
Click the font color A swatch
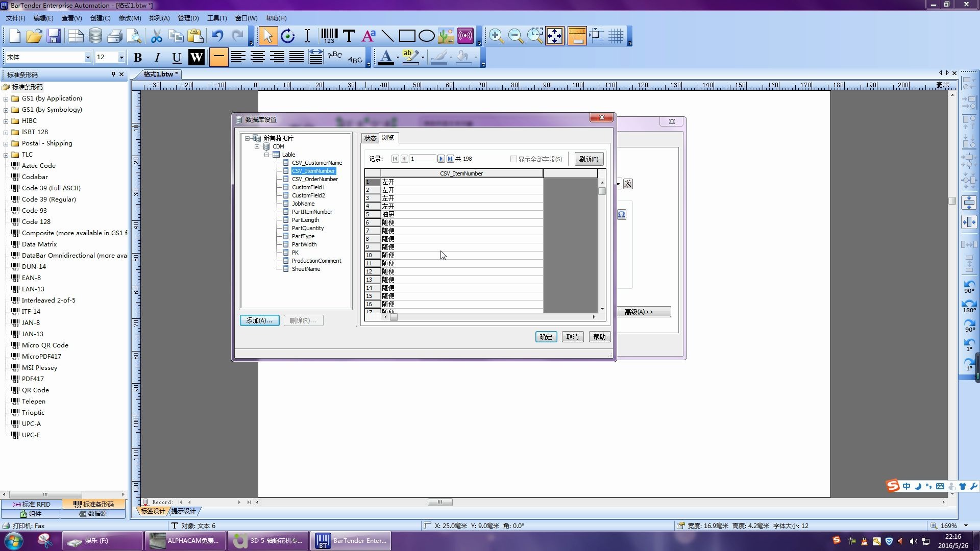click(385, 57)
